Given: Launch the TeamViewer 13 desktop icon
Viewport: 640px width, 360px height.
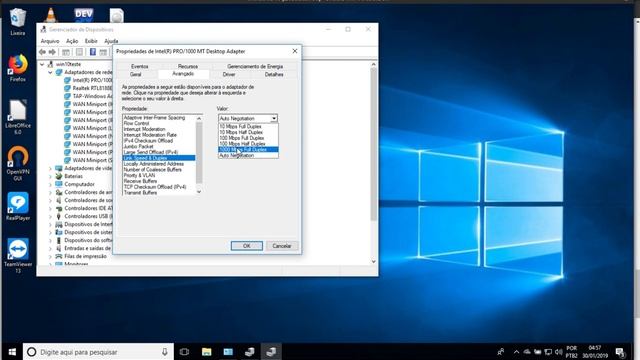Looking at the screenshot, I should tap(18, 256).
